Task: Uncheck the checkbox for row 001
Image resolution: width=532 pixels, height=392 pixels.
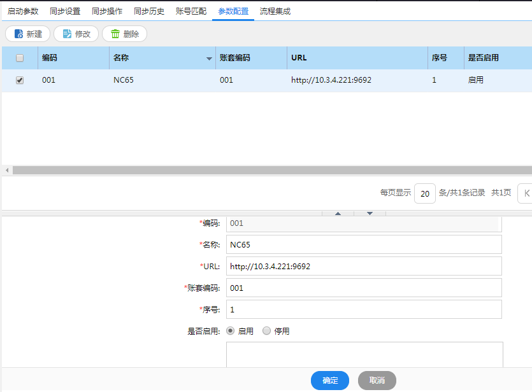Action: (20, 80)
